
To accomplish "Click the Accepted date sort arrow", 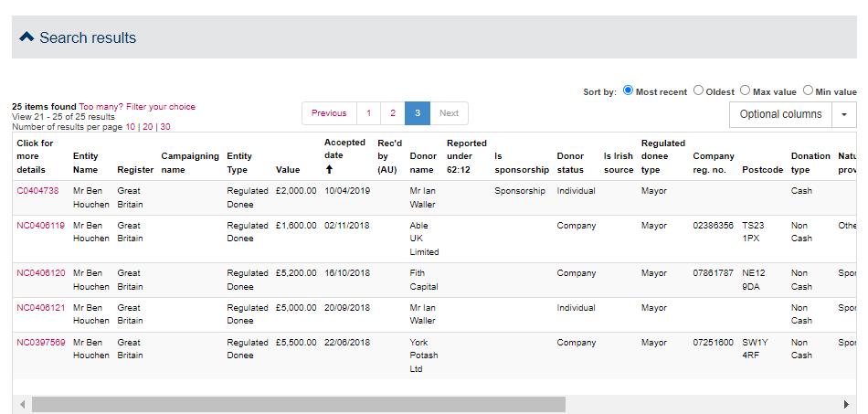I will (330, 170).
